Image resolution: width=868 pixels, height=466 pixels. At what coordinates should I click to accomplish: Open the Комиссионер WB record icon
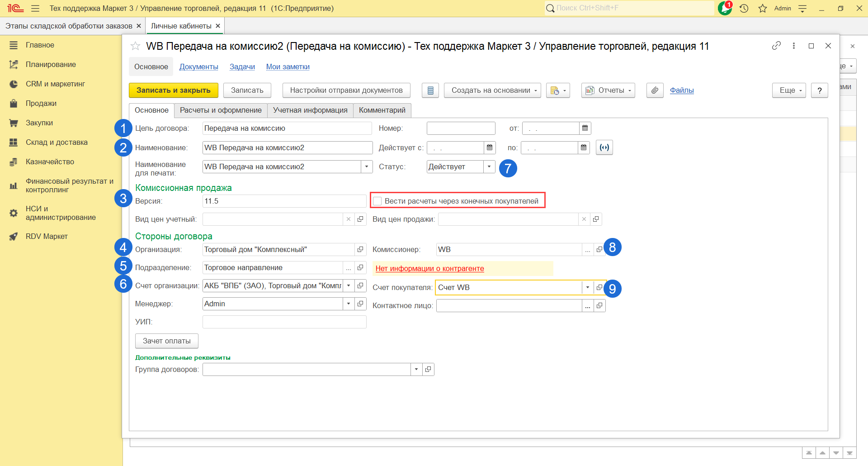click(599, 250)
